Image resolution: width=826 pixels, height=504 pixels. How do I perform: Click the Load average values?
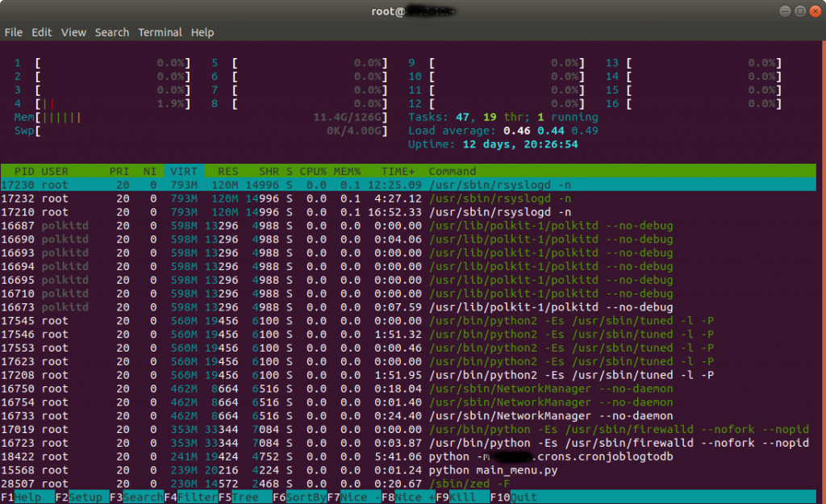click(x=550, y=131)
